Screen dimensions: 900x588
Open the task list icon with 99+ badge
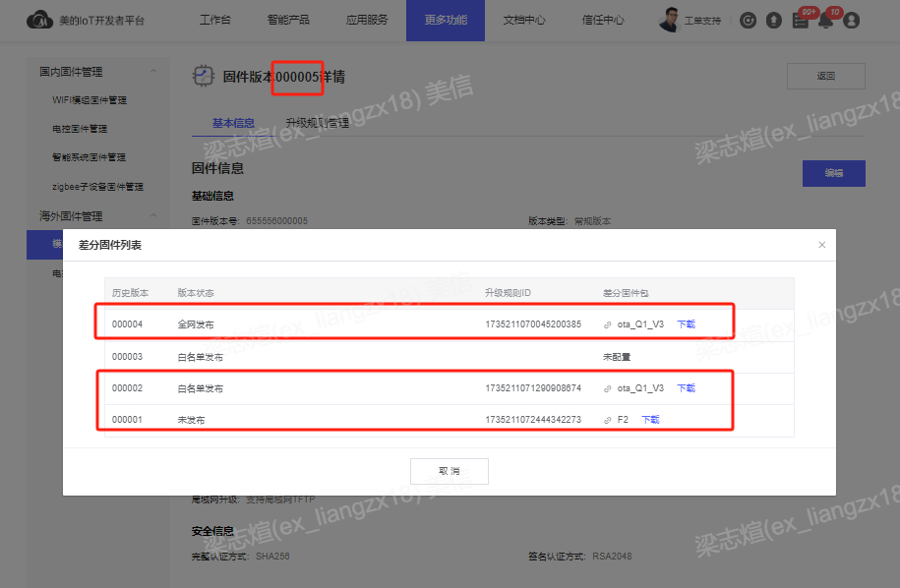(800, 21)
